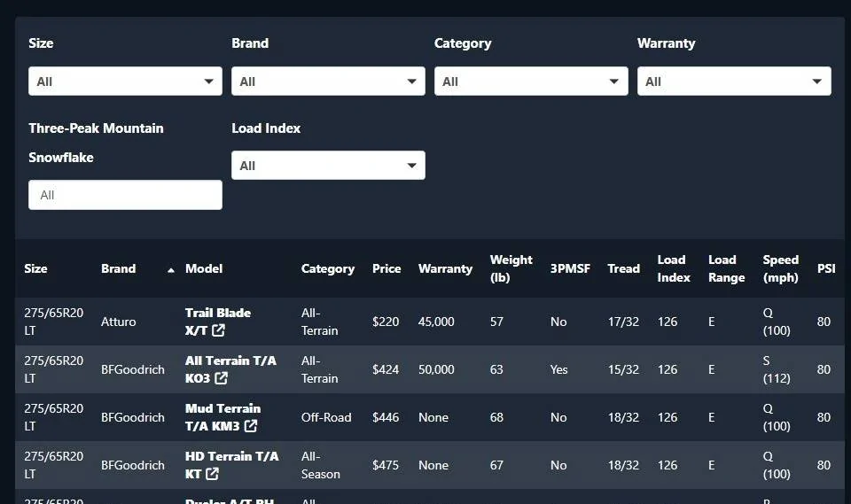Screen dimensions: 851x504
Task: Open external link icon for HD Terrain T/A KT
Action: 212,474
